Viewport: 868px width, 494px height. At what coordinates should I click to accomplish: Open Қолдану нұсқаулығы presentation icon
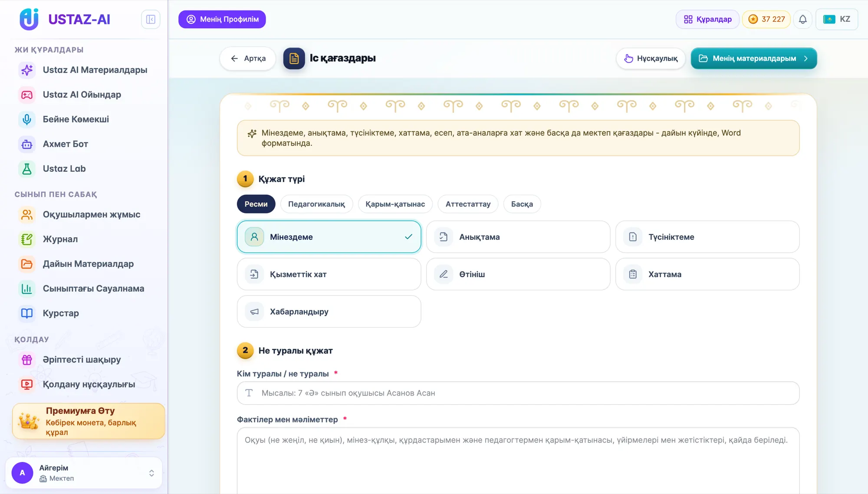pos(27,384)
